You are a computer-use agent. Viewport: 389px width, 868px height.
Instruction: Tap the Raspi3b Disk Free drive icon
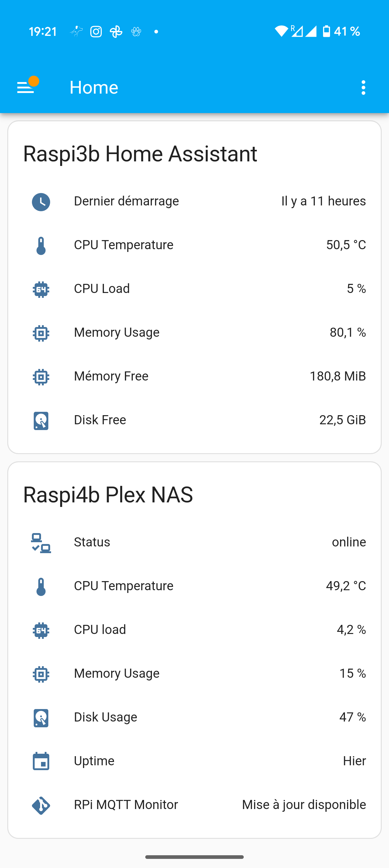point(41,421)
